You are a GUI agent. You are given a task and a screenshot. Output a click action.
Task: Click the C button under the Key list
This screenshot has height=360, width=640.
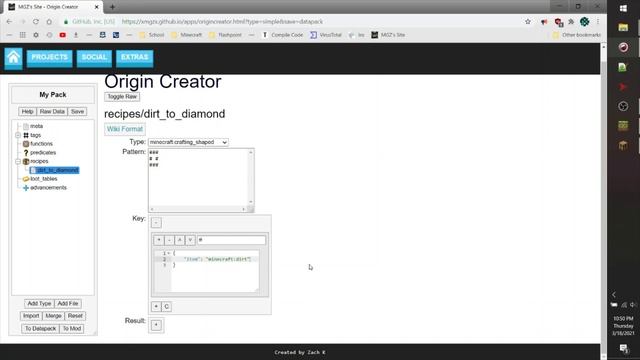[x=167, y=307]
